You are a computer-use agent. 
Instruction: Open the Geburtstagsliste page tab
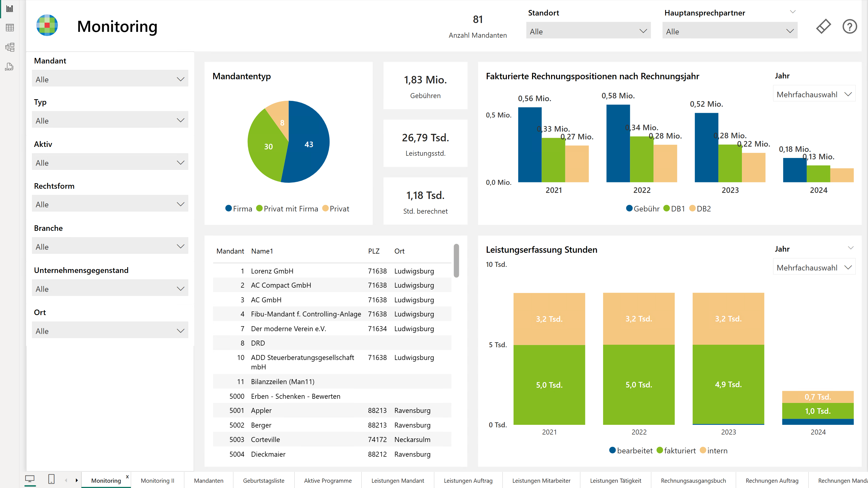(264, 481)
